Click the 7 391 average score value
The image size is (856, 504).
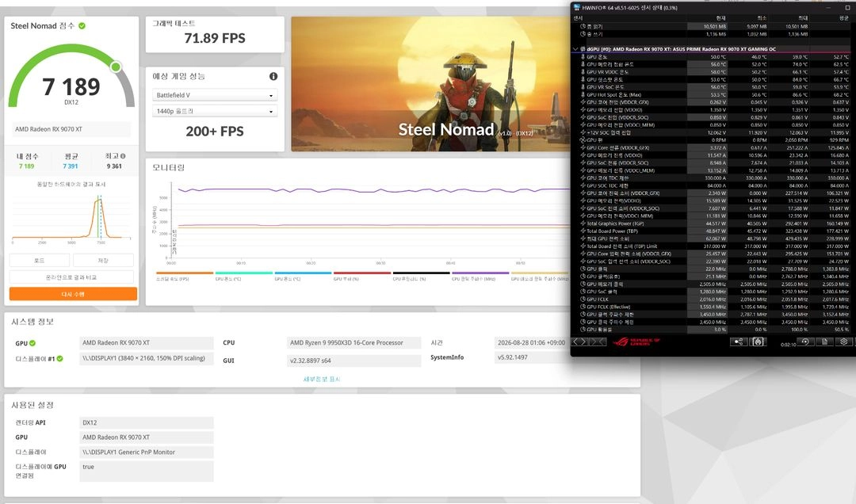tap(71, 166)
